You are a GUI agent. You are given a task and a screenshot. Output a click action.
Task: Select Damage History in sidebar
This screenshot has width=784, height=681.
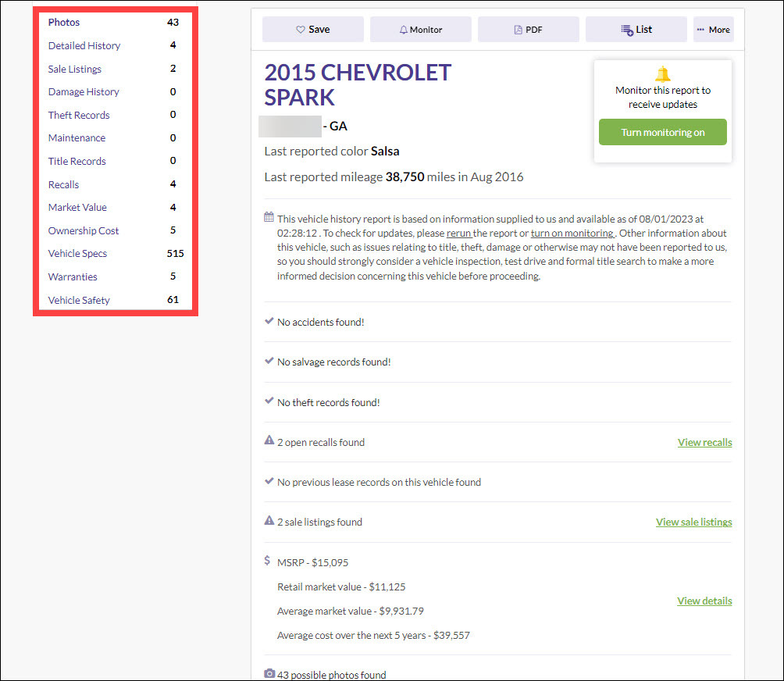pos(84,92)
